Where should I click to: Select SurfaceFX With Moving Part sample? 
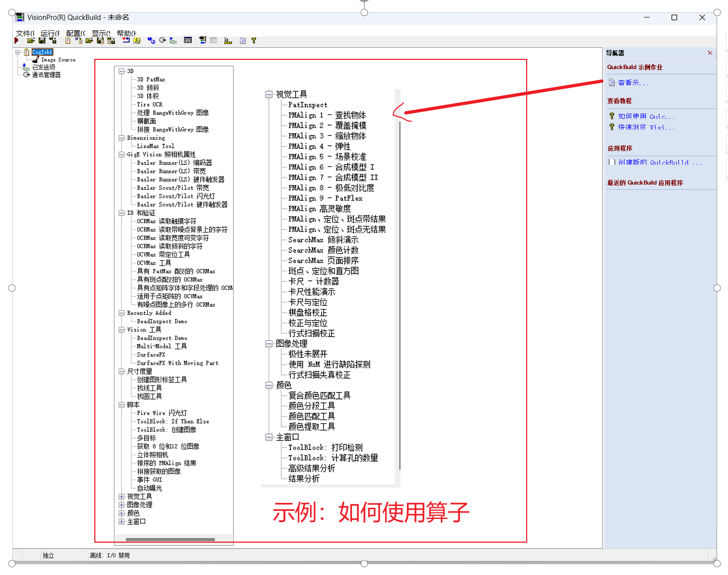[177, 363]
